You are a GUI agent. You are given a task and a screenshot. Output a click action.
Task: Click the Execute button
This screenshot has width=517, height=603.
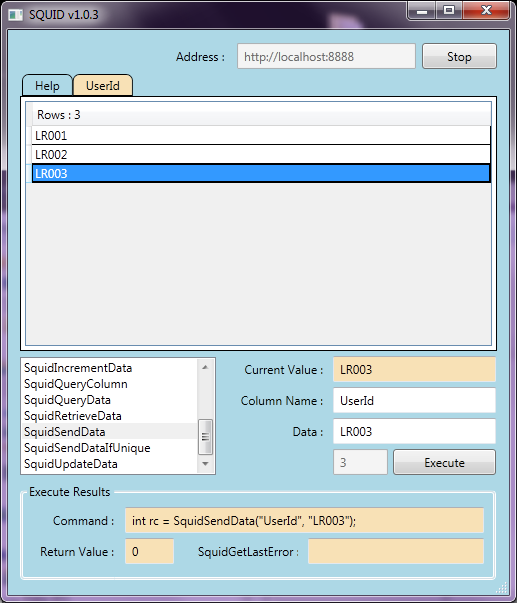444,462
